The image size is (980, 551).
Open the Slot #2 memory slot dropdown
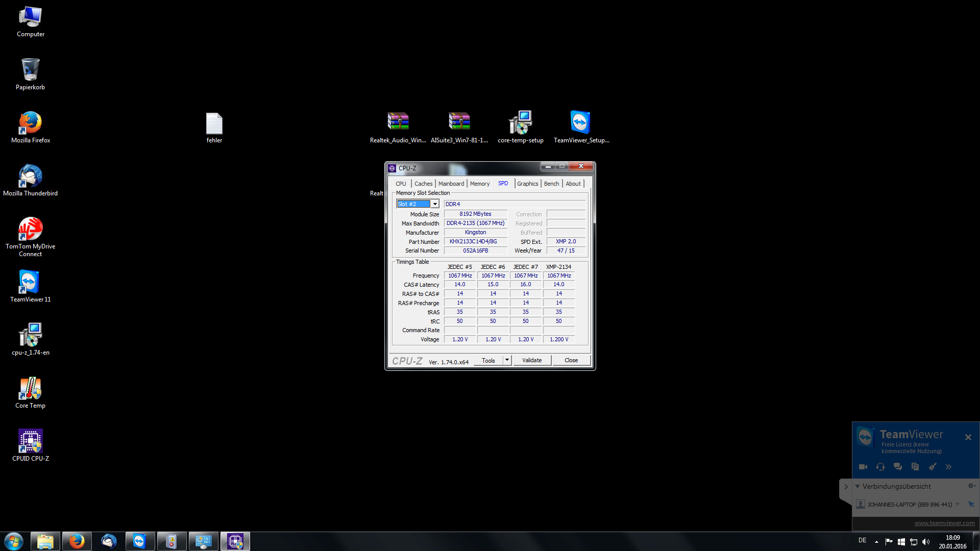(435, 204)
